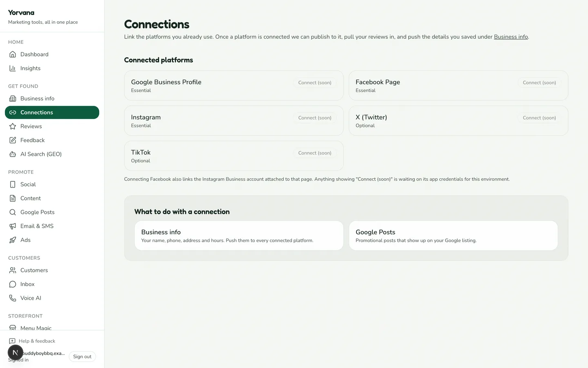Follow the Business info link in description

[511, 37]
